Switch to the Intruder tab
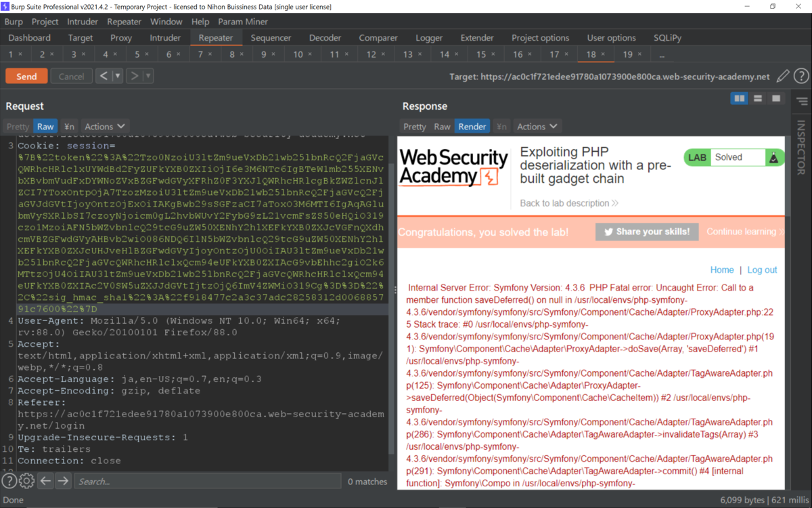Image resolution: width=812 pixels, height=508 pixels. [165, 38]
